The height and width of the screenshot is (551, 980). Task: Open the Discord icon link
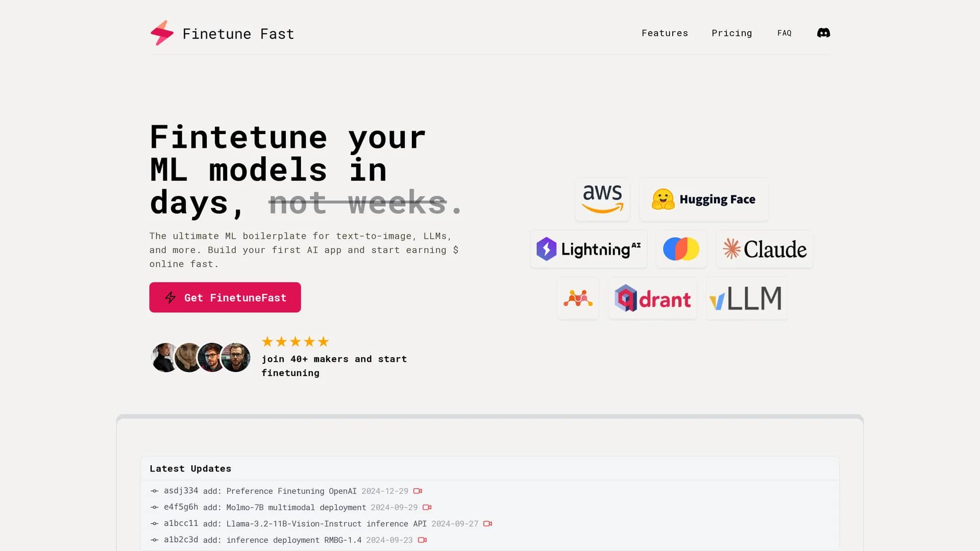coord(823,33)
